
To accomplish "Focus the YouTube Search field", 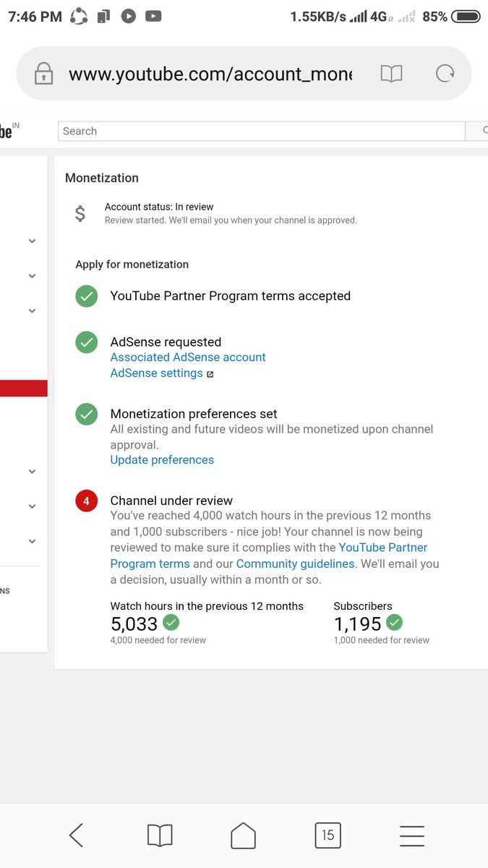I will point(262,131).
